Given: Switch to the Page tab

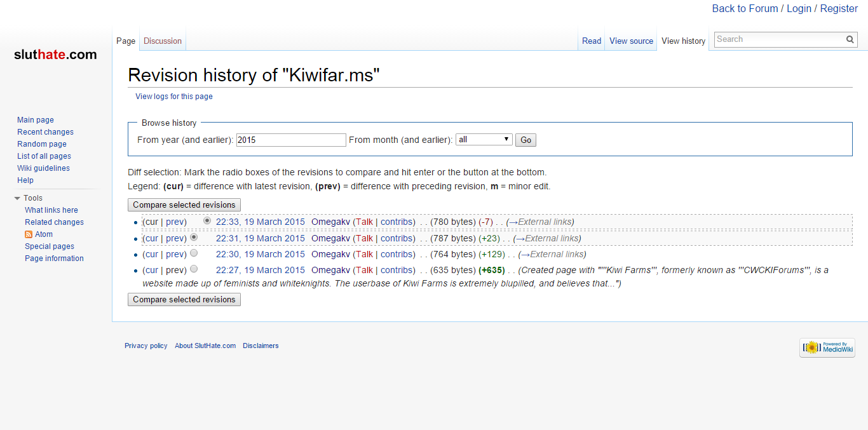Looking at the screenshot, I should (x=126, y=41).
